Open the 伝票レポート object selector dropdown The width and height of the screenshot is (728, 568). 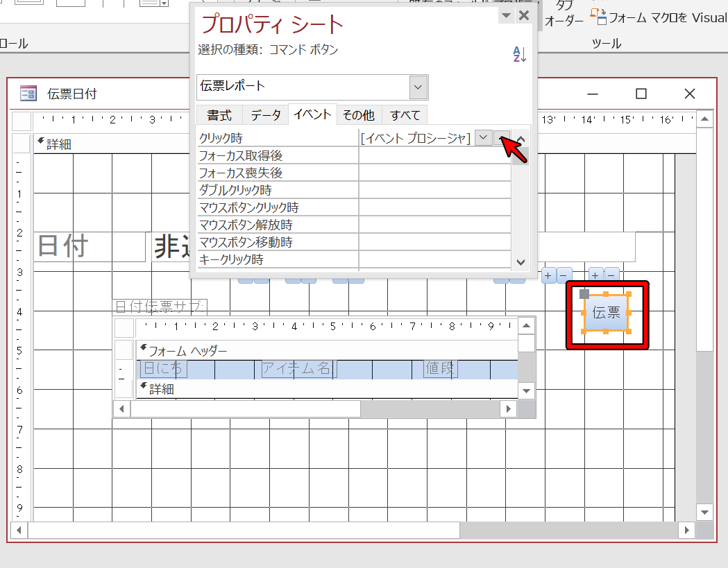click(x=418, y=87)
